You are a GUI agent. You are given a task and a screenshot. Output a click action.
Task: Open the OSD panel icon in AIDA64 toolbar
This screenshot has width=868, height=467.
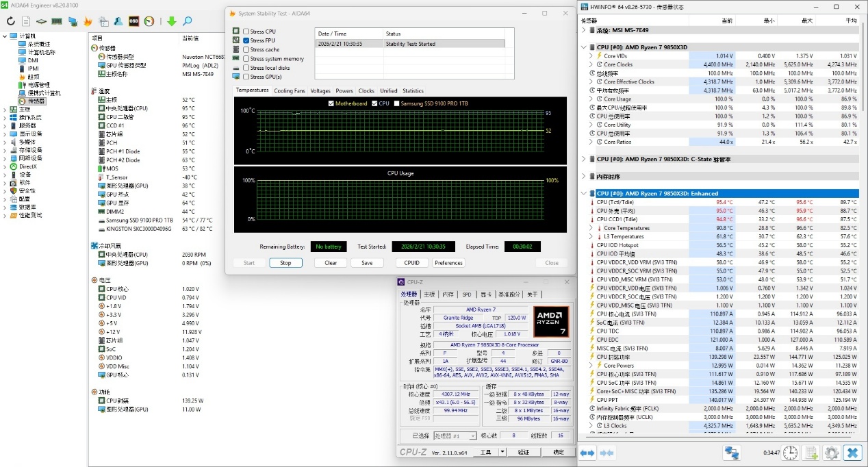(134, 21)
